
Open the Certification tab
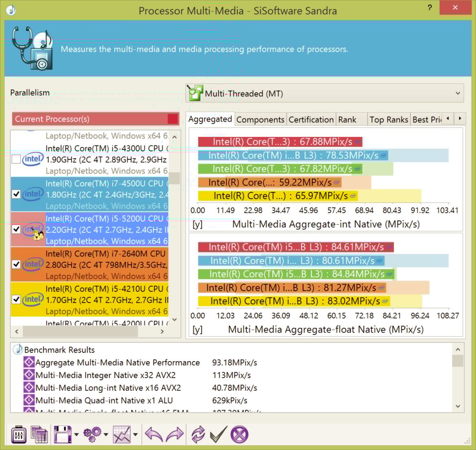click(x=311, y=120)
